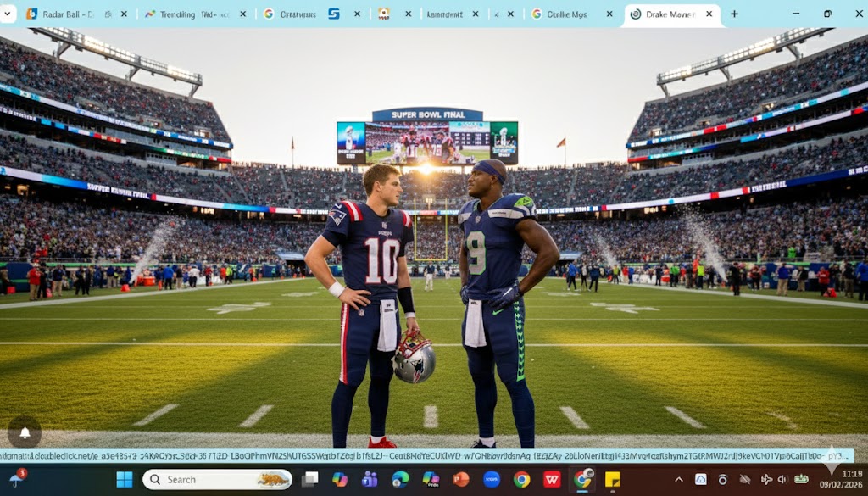Click the notification bell button on the page
This screenshot has width=868, height=496.
coord(25,432)
